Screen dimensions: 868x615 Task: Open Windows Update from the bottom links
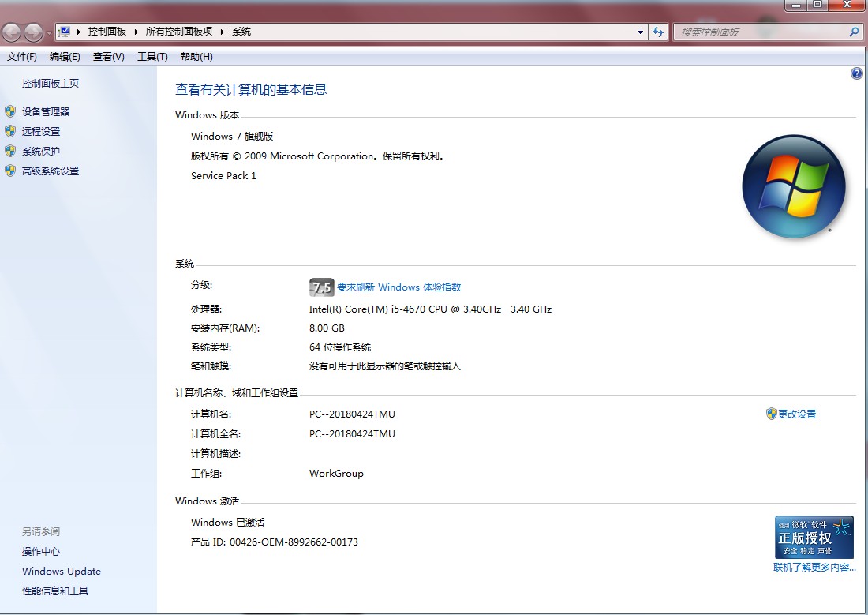coord(61,571)
